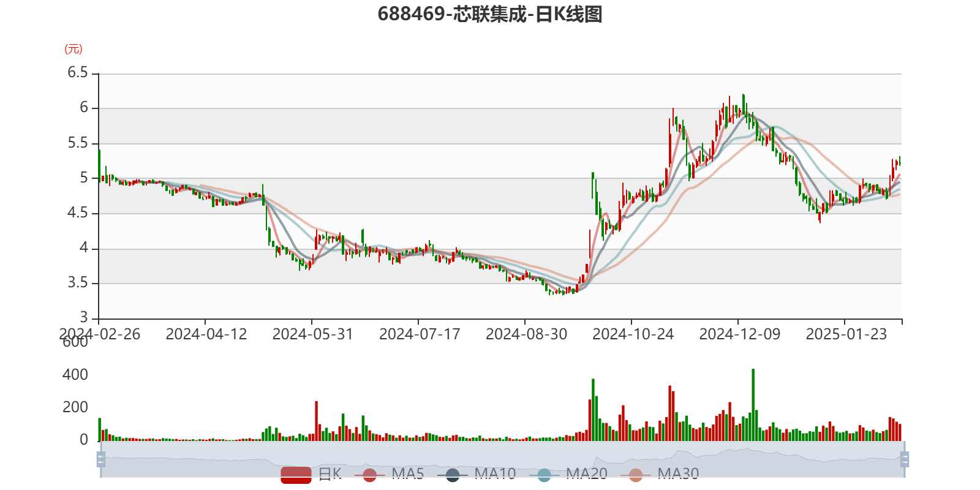Hide the MA5 series via its label
980x490 pixels.
click(x=407, y=474)
